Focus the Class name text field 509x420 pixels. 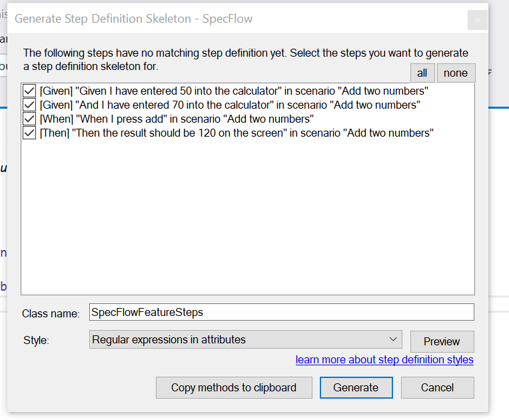click(281, 312)
